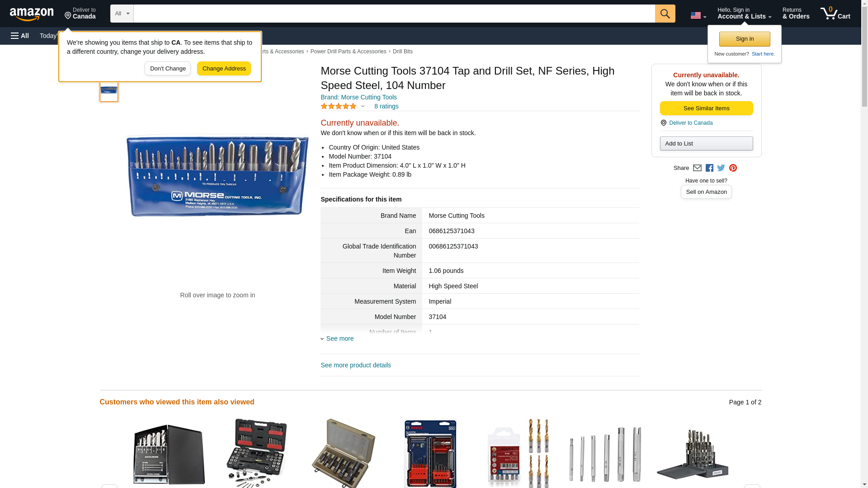Click the Amazon logo

[32, 14]
